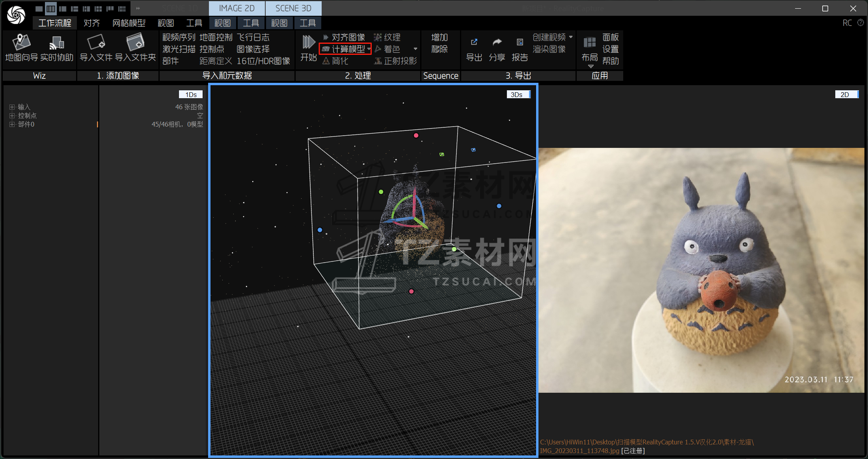Click 移除 in the Sequence group

point(440,49)
